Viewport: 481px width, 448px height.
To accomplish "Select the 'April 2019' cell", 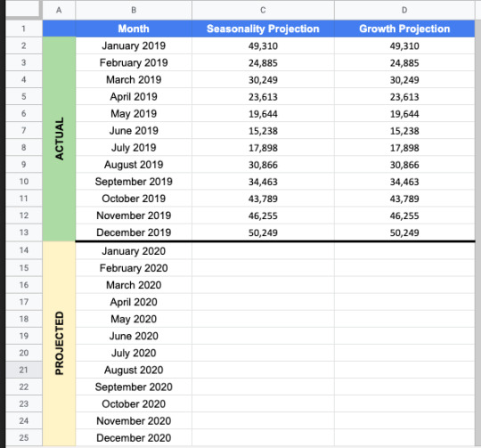I will (134, 96).
